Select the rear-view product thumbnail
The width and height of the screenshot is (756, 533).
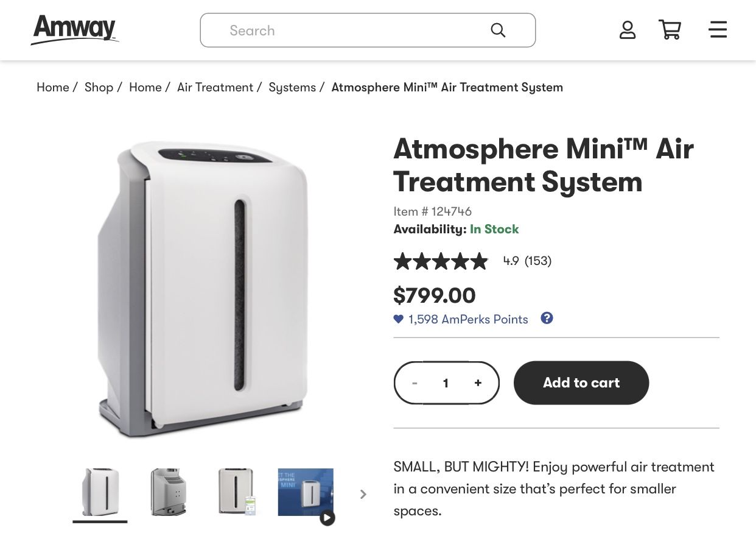click(x=169, y=492)
